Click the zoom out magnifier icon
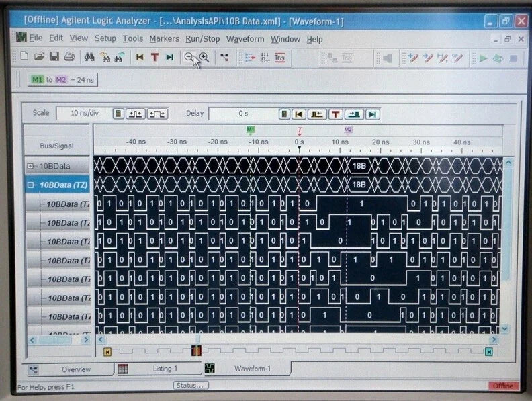 [x=189, y=57]
